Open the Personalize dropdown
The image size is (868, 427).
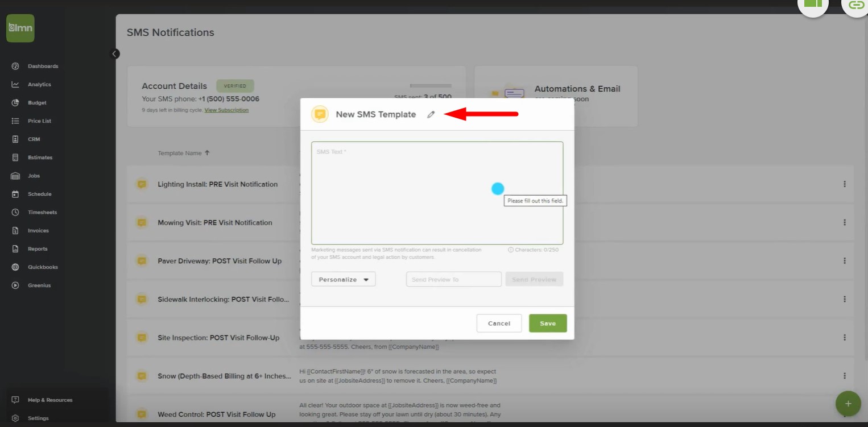[x=344, y=279]
